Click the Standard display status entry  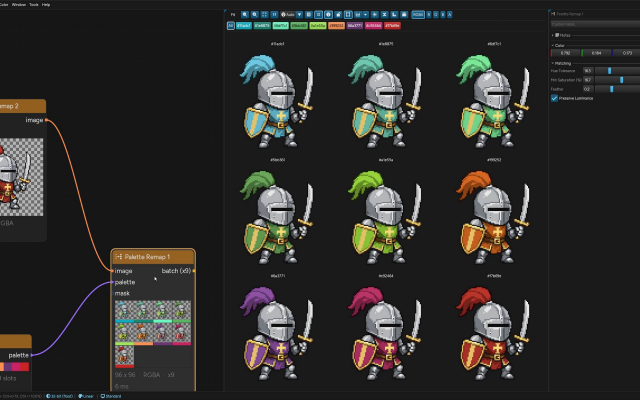click(x=111, y=396)
